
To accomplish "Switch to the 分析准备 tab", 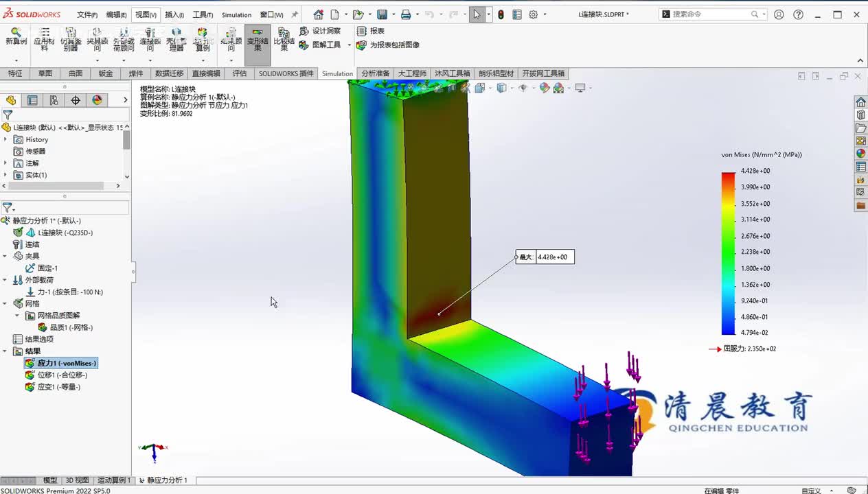I will click(376, 73).
